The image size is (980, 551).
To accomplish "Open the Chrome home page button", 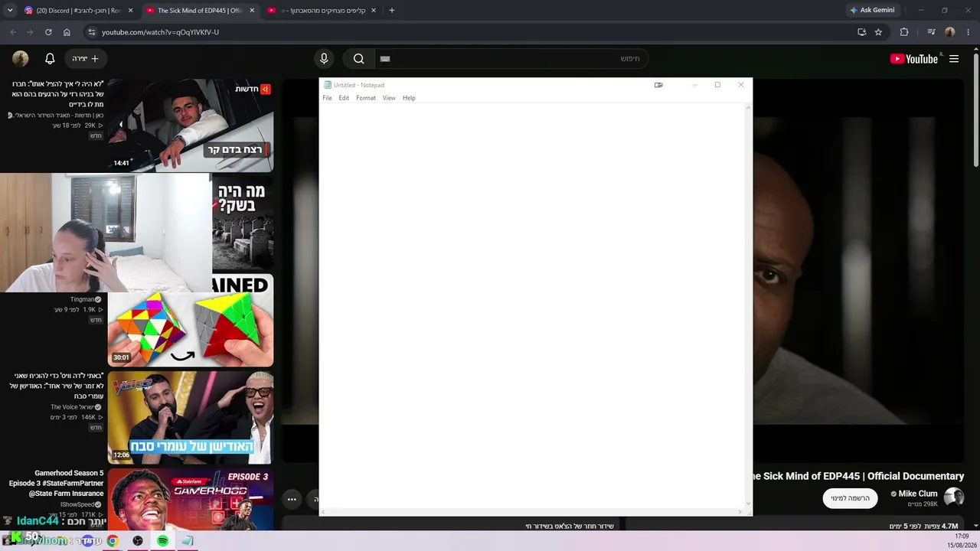I will point(67,32).
